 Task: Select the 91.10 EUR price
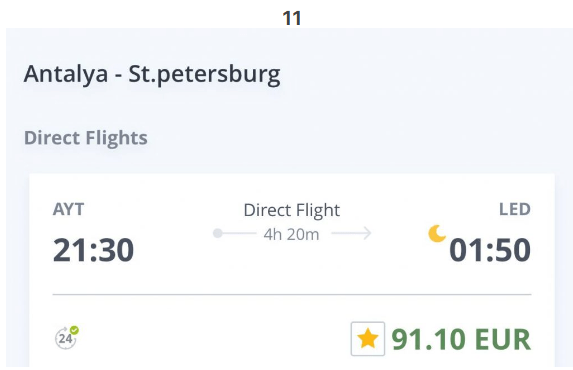click(x=461, y=339)
